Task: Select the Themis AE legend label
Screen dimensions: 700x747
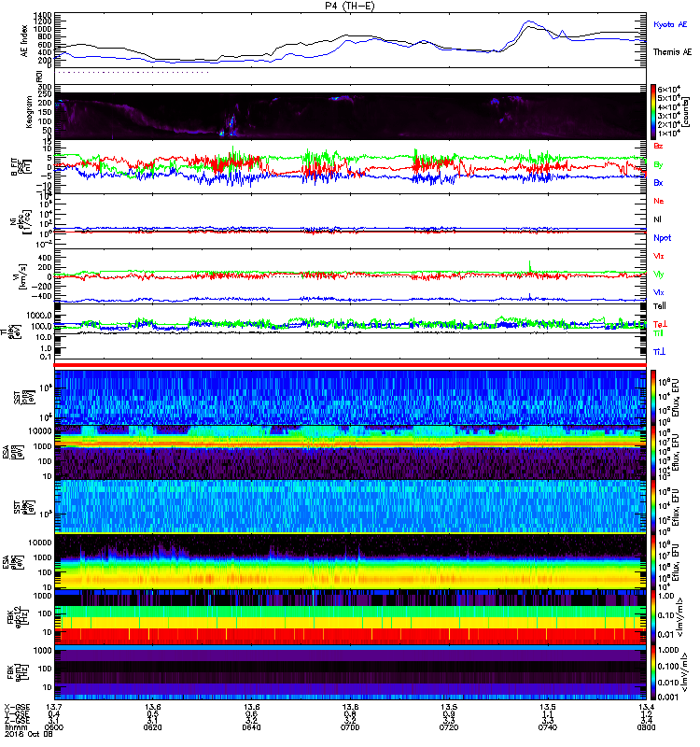Action: [672, 52]
